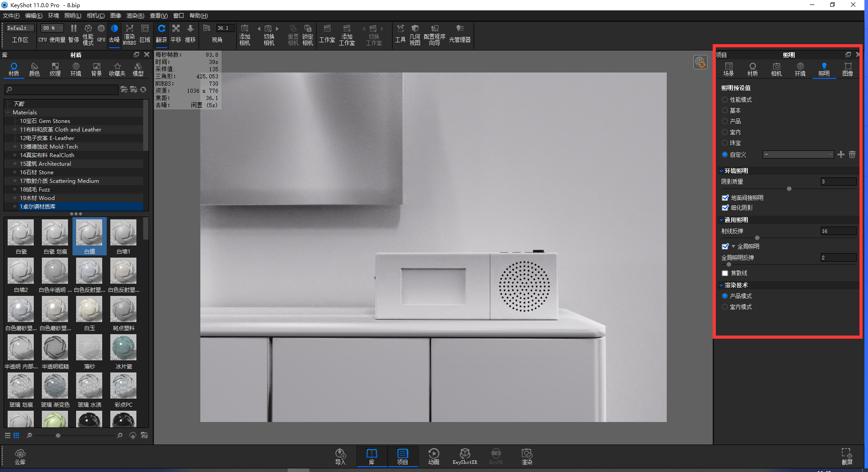
Task: Open the 文件(F) menu
Action: [11, 16]
